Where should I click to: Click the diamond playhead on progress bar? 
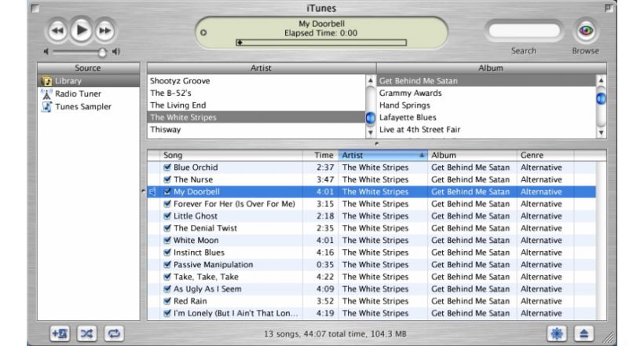240,42
